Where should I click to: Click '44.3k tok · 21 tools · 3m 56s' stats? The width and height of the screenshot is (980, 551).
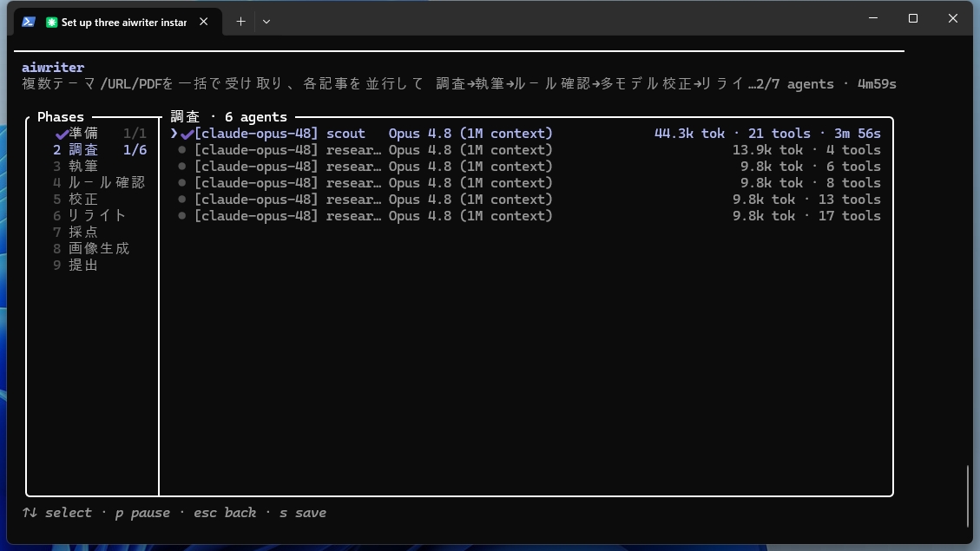pos(767,133)
